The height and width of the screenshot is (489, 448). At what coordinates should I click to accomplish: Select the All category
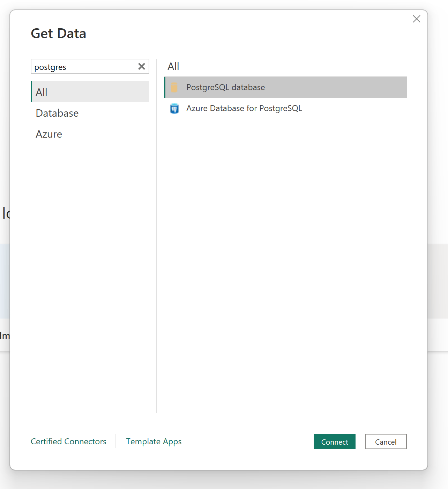tap(90, 92)
